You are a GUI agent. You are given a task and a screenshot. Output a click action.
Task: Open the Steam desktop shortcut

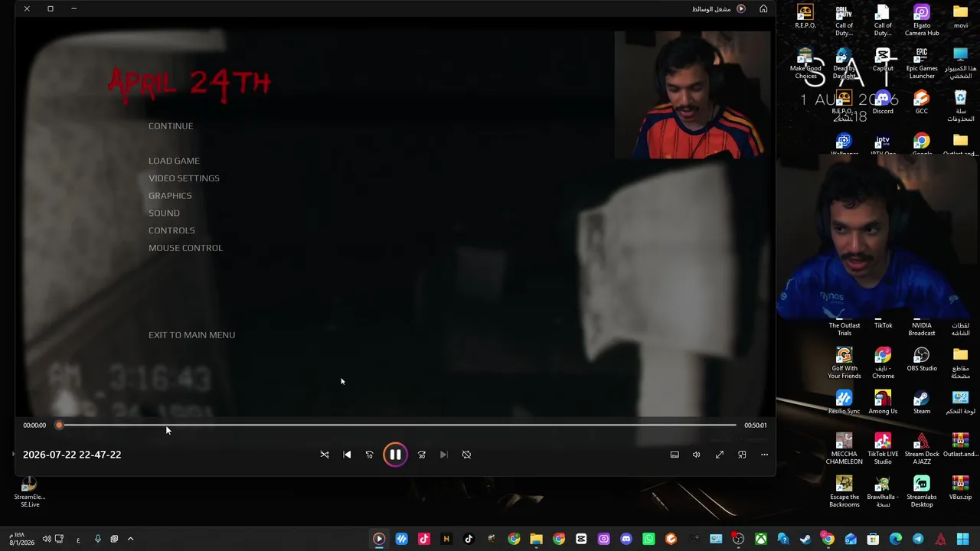click(922, 403)
